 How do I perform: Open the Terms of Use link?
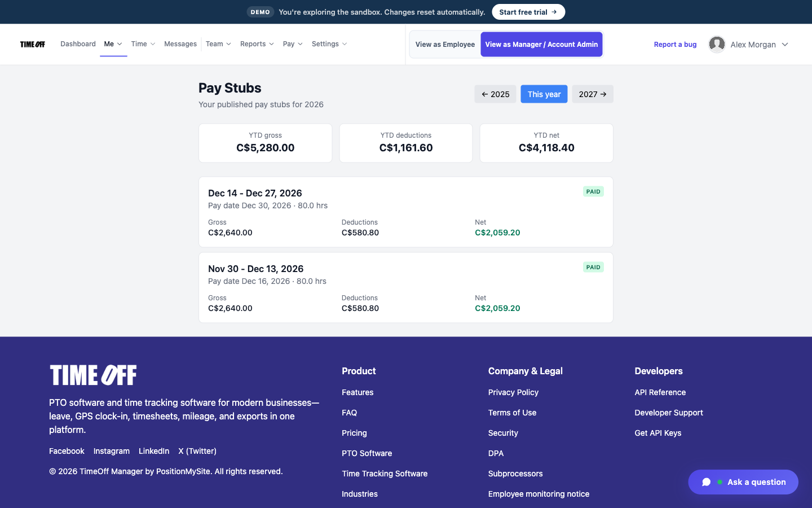513,413
